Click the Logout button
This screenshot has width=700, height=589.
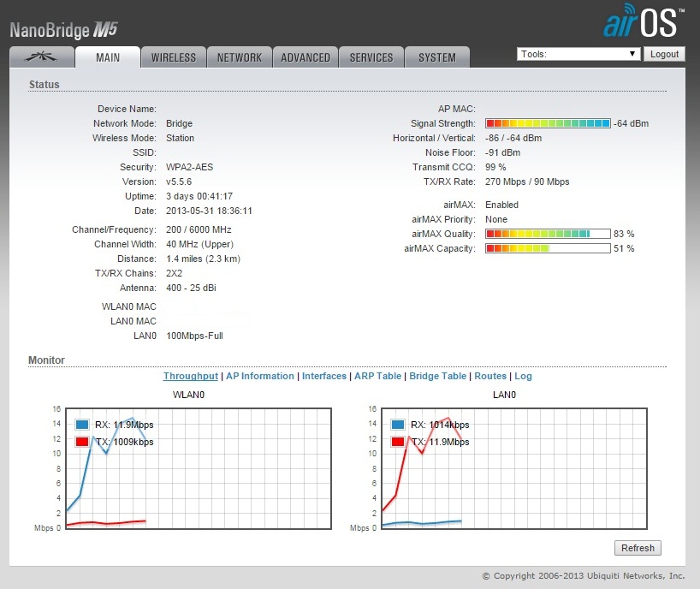pos(664,54)
